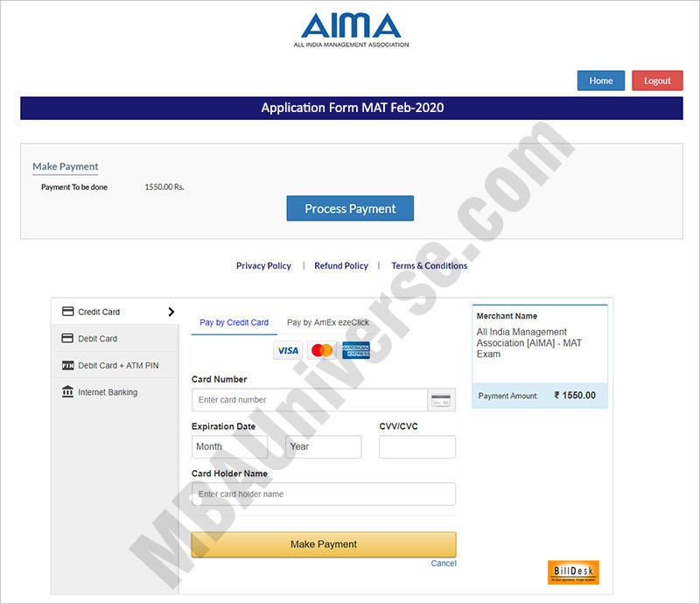Focus the card holder name field

pyautogui.click(x=324, y=494)
